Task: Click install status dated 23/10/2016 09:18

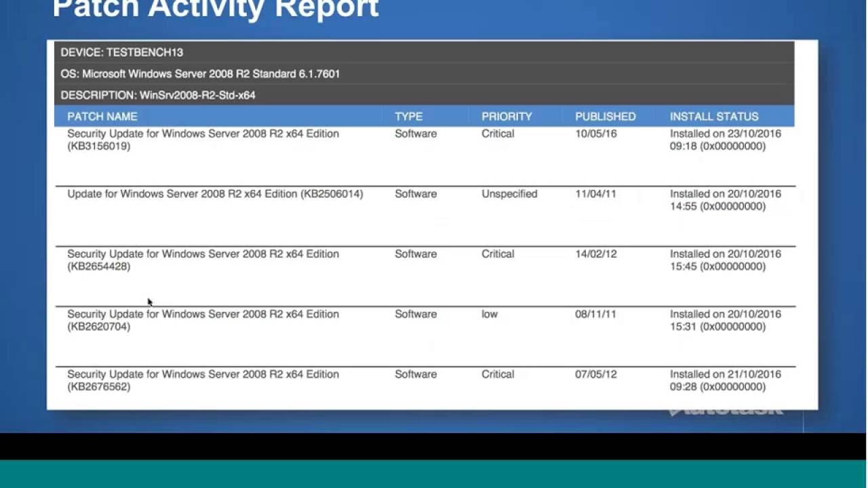Action: (x=726, y=140)
